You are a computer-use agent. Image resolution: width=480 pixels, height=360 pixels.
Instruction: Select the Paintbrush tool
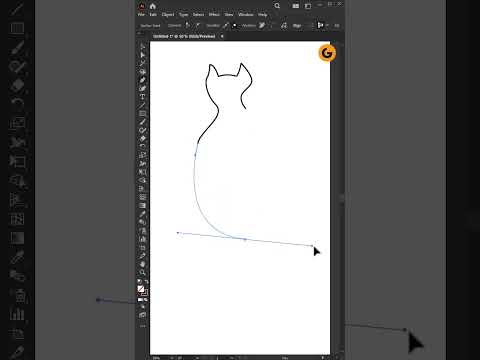[143, 122]
